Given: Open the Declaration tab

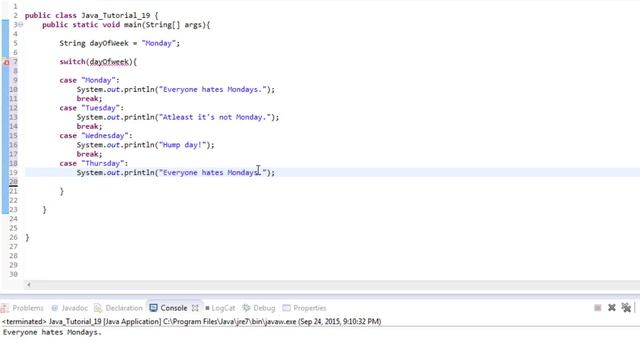Looking at the screenshot, I should click(118, 308).
